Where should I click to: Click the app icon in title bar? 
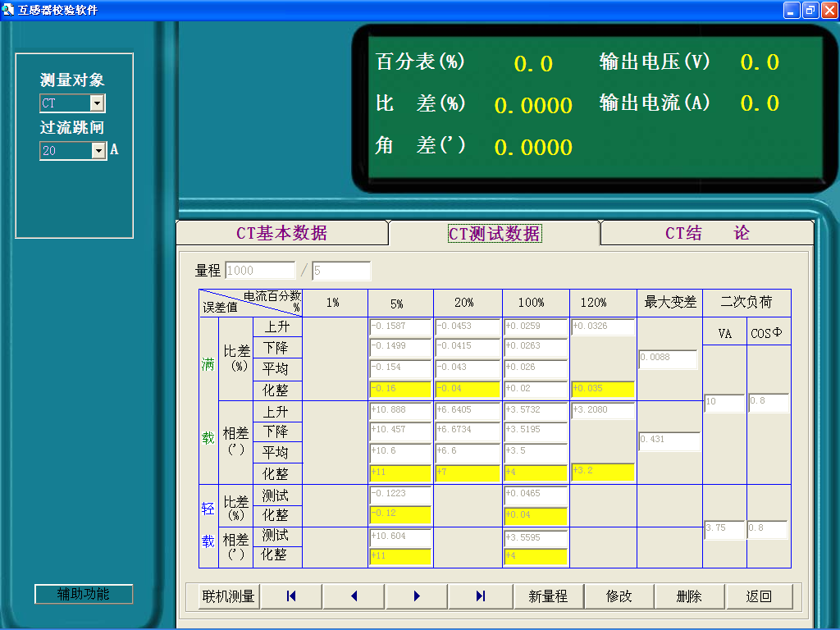[x=9, y=10]
